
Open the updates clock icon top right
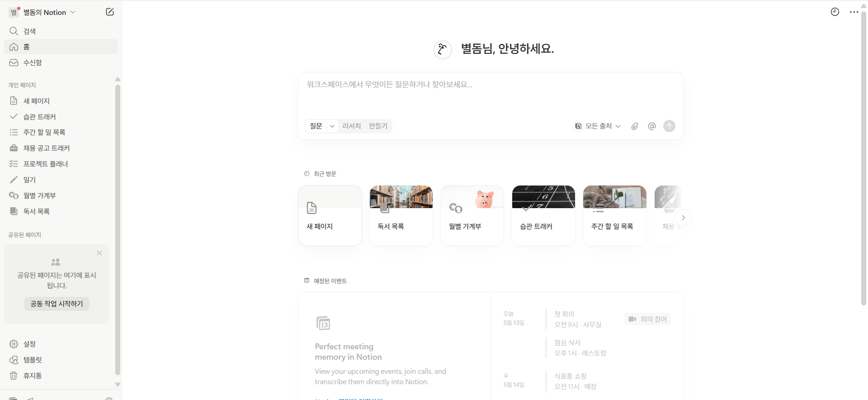coord(835,12)
